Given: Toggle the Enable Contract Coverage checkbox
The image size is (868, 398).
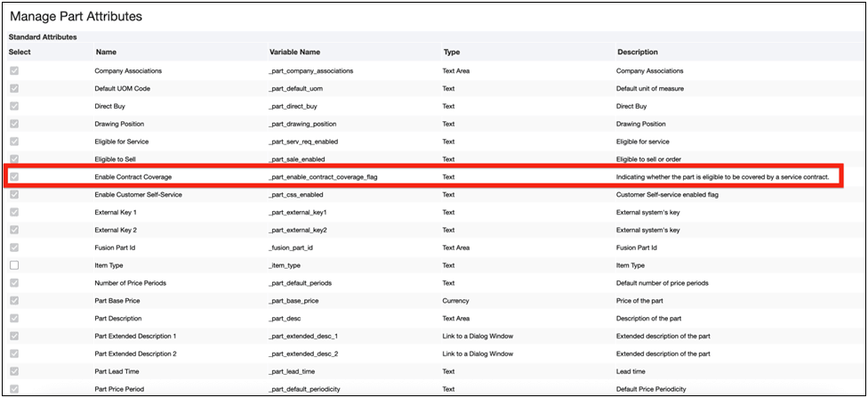Looking at the screenshot, I should [x=14, y=177].
